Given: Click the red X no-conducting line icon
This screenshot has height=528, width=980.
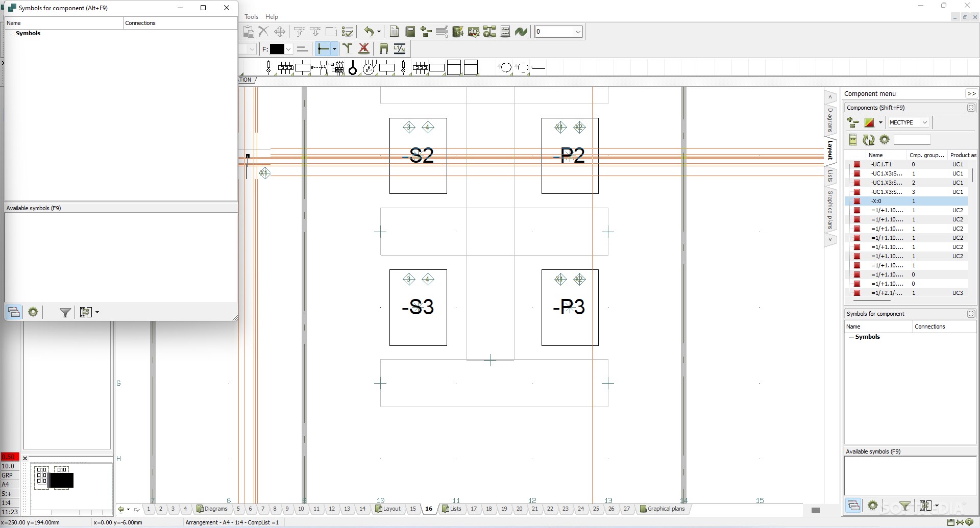Looking at the screenshot, I should click(364, 49).
